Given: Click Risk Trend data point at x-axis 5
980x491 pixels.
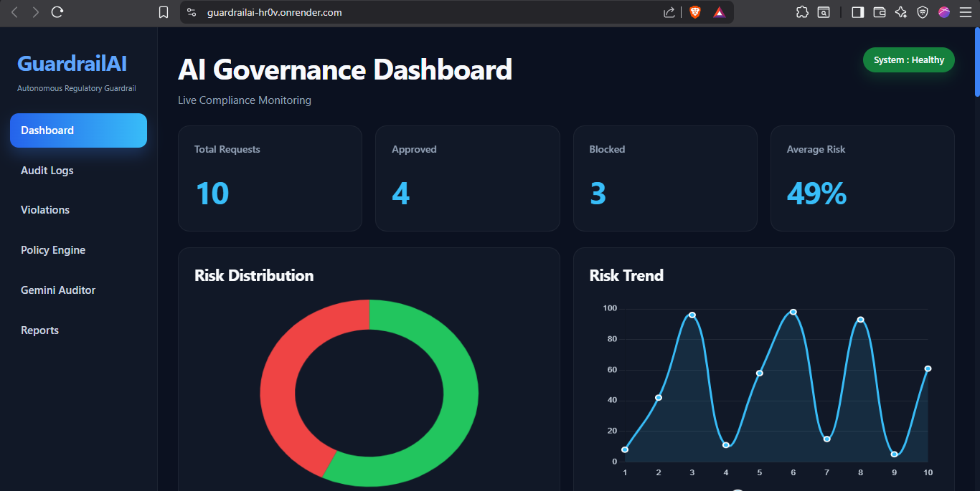Looking at the screenshot, I should pyautogui.click(x=759, y=373).
